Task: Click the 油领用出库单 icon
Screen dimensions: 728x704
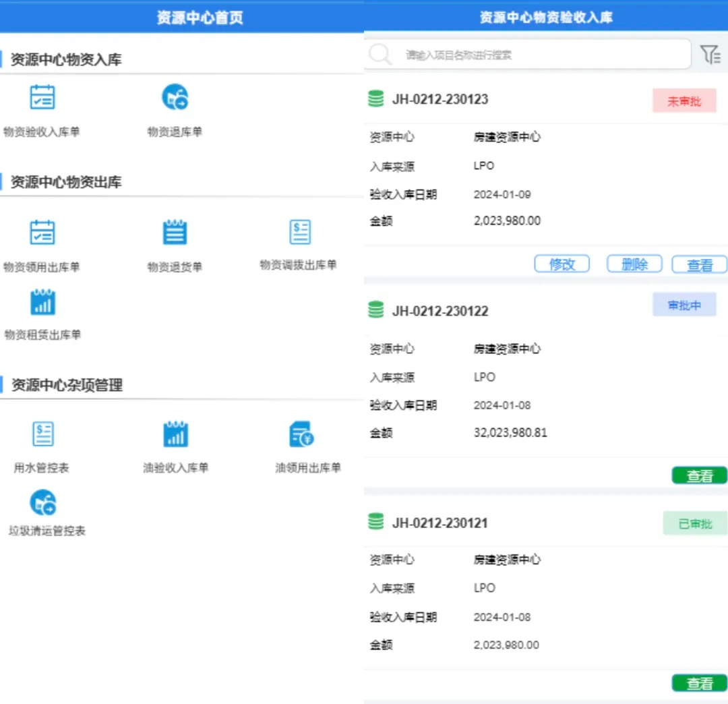Action: point(300,435)
